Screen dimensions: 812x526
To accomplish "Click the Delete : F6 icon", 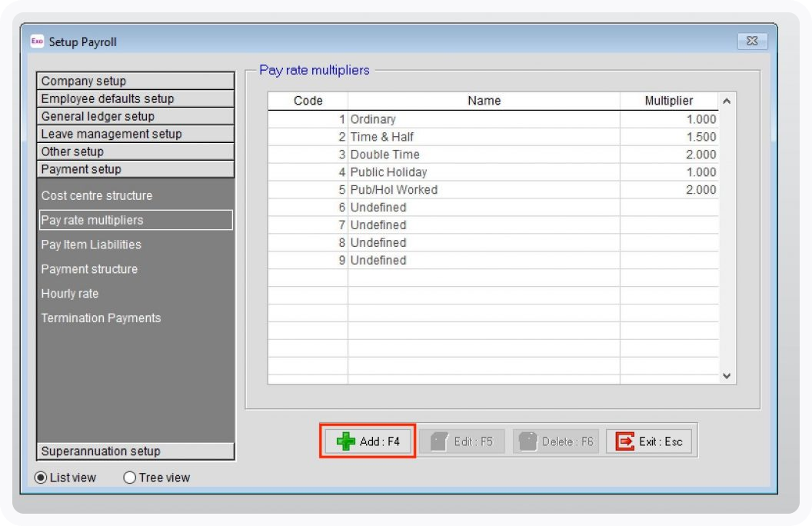I will point(527,441).
